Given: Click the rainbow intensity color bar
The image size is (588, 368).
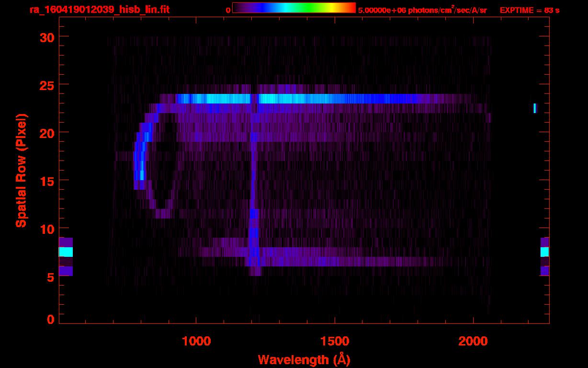Looking at the screenshot, I should [x=294, y=8].
